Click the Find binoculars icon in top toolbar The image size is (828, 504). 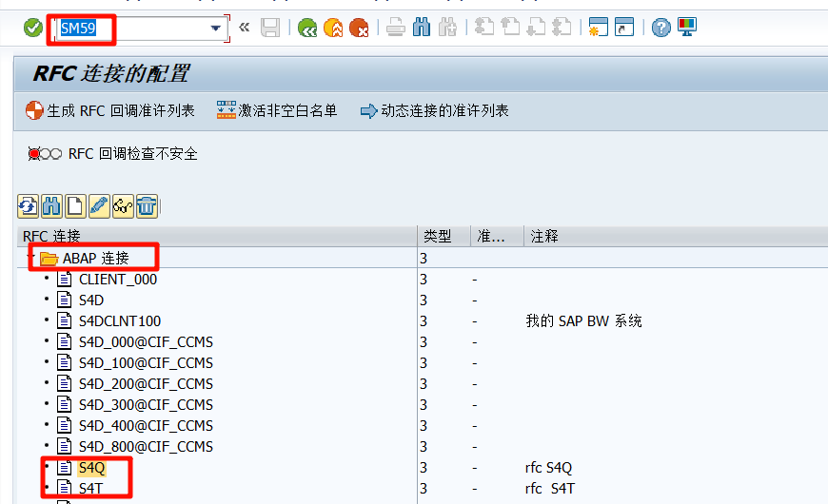pos(422,28)
